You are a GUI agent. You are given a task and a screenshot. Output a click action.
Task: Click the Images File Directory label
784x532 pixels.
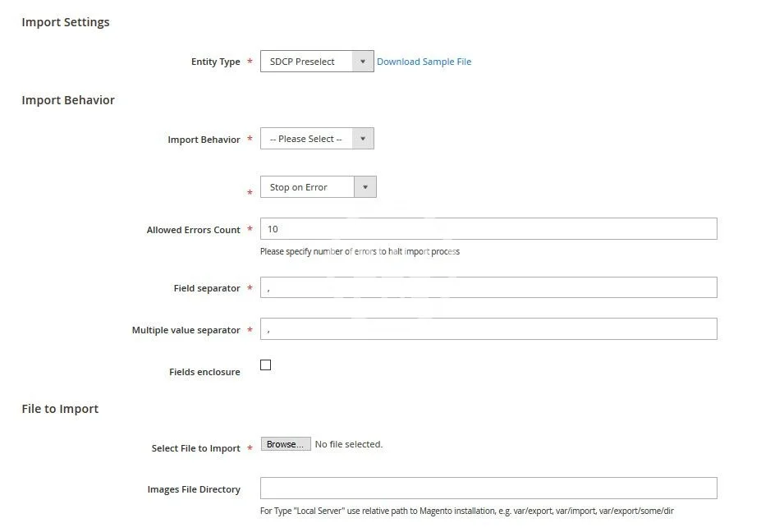pos(194,489)
